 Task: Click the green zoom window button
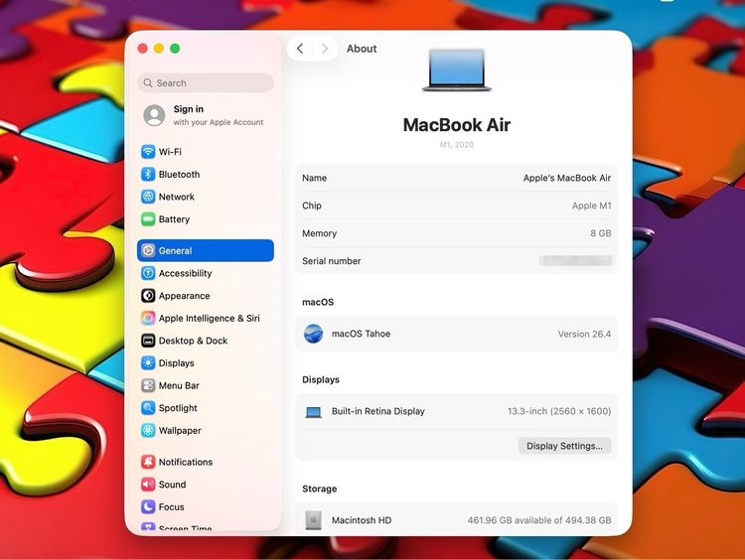pyautogui.click(x=175, y=49)
